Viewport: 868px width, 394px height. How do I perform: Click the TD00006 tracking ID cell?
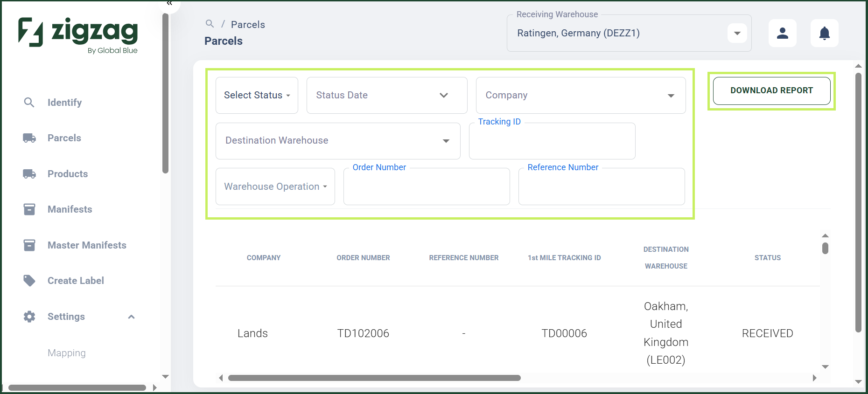564,333
